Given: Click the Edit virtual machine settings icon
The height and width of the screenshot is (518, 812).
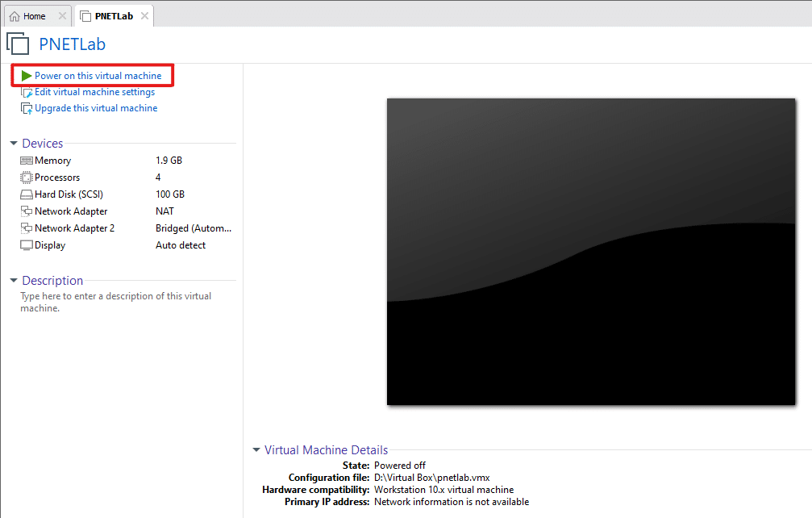Looking at the screenshot, I should point(27,92).
